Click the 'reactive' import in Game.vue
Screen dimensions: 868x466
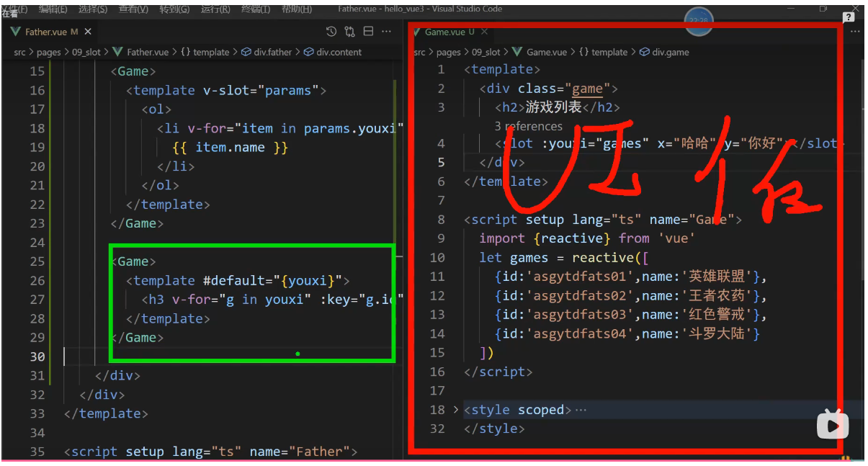click(x=572, y=238)
